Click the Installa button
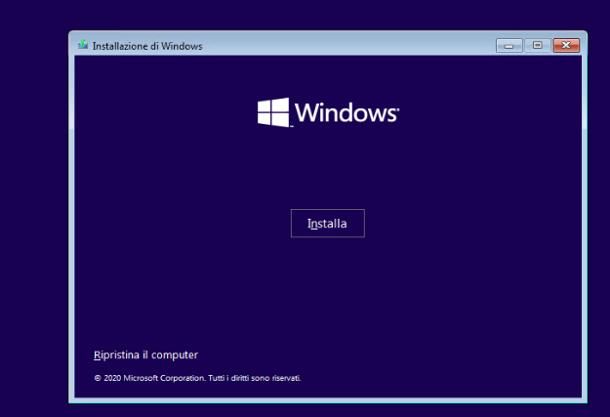This screenshot has height=417, width=610. [328, 223]
